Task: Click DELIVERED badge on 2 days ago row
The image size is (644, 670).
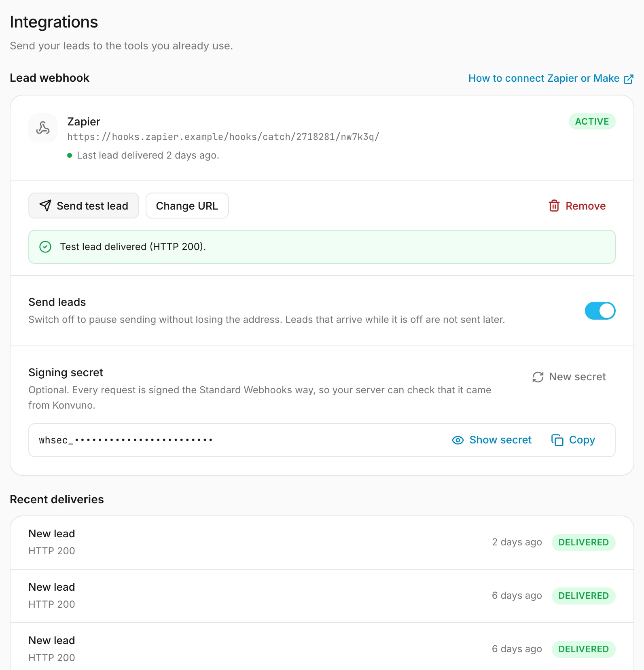Action: pos(583,542)
